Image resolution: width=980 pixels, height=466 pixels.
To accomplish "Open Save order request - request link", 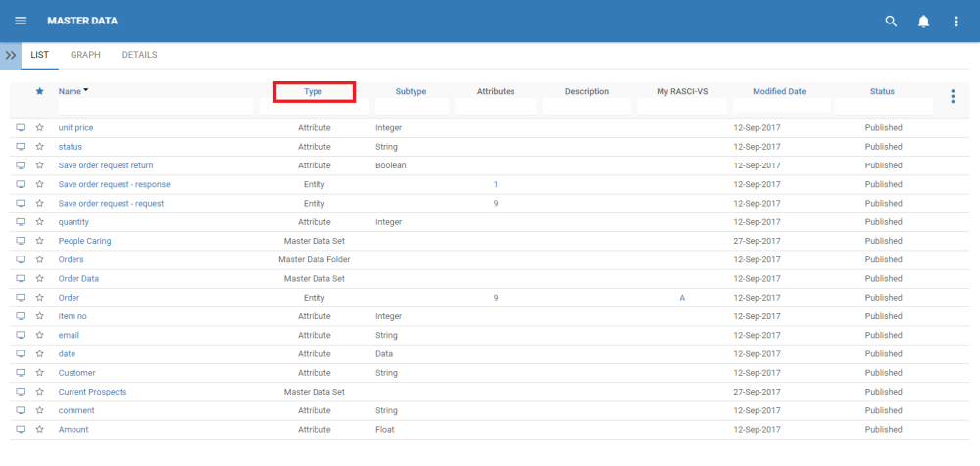I will click(x=112, y=203).
